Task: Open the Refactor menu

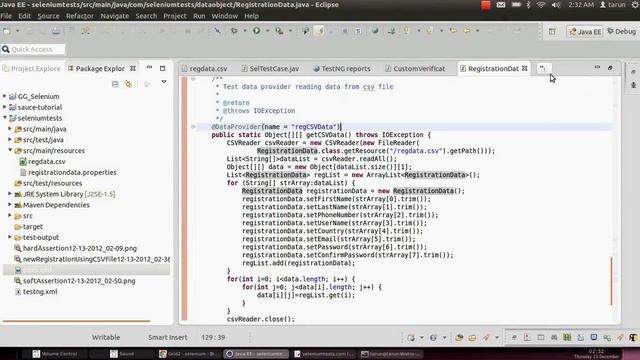Action: (x=80, y=16)
